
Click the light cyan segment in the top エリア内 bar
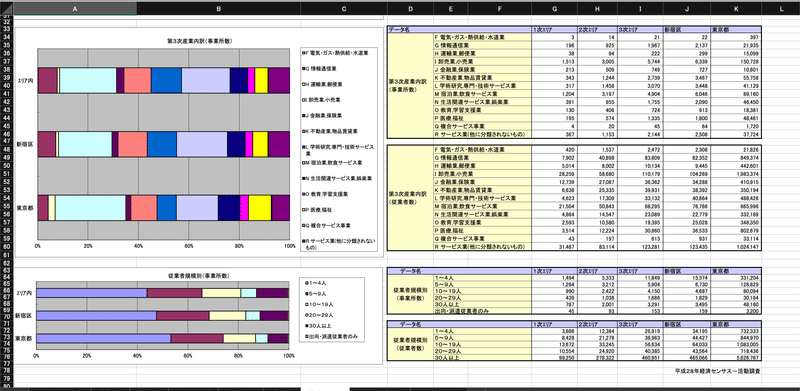(x=88, y=80)
